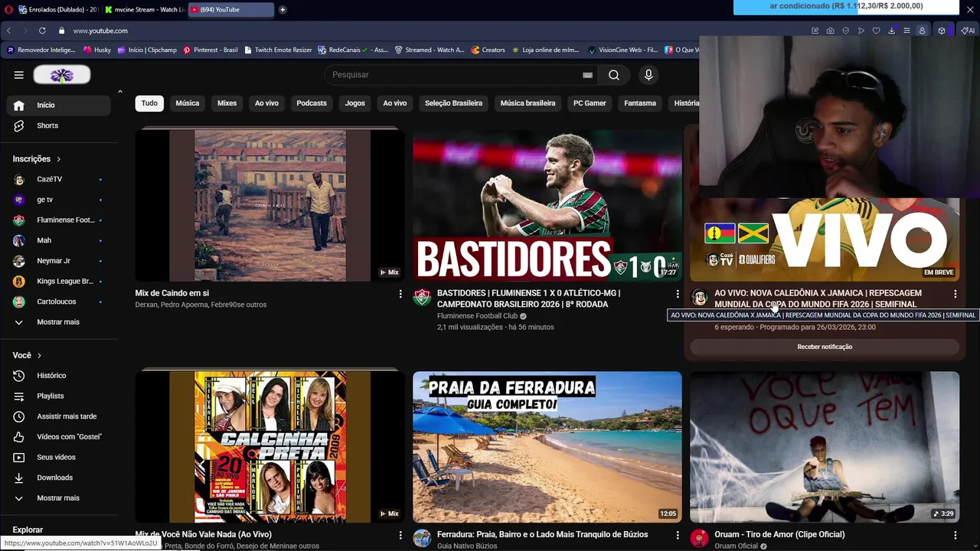Select the Podcasts filter chip
The height and width of the screenshot is (551, 980).
(312, 103)
